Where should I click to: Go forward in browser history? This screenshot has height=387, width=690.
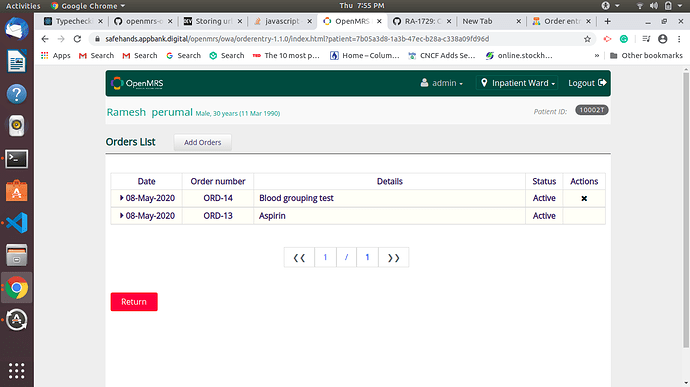point(61,39)
